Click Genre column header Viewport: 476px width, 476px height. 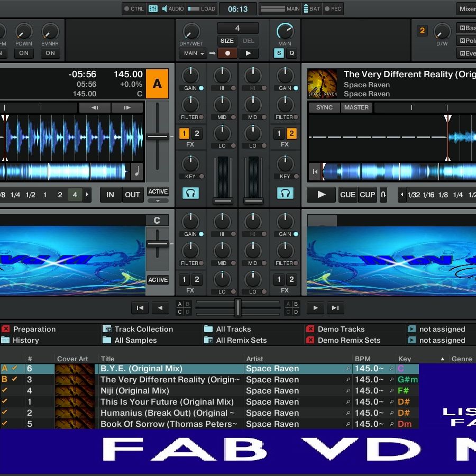461,359
